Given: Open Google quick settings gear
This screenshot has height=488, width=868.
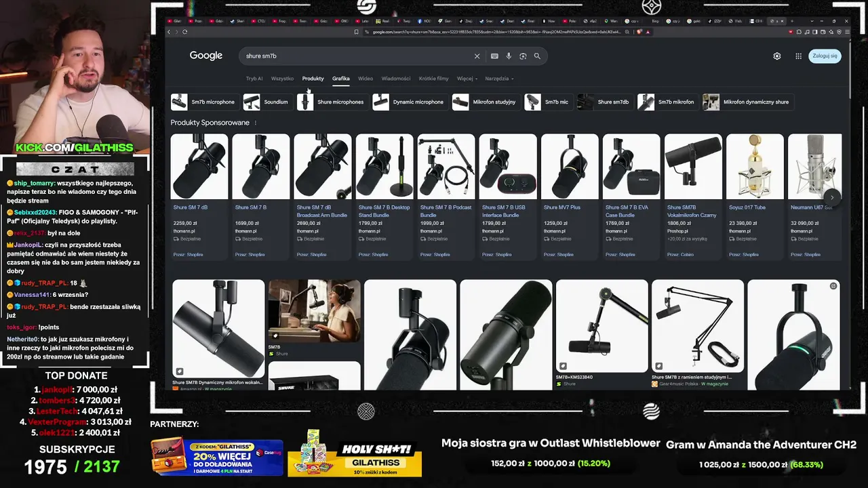Looking at the screenshot, I should coord(777,56).
